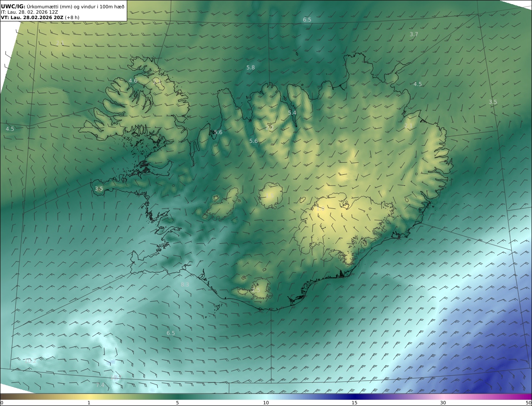Click the 7.4 precipitation value
Image resolution: width=532 pixels, height=406 pixels.
pos(100,385)
